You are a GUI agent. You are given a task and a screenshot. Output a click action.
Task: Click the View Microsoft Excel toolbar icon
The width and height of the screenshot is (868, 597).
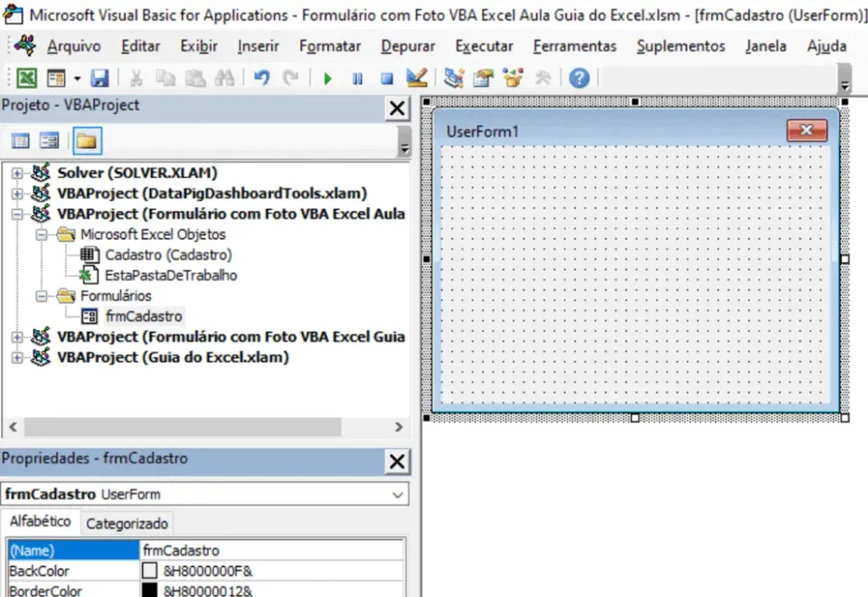pos(26,78)
